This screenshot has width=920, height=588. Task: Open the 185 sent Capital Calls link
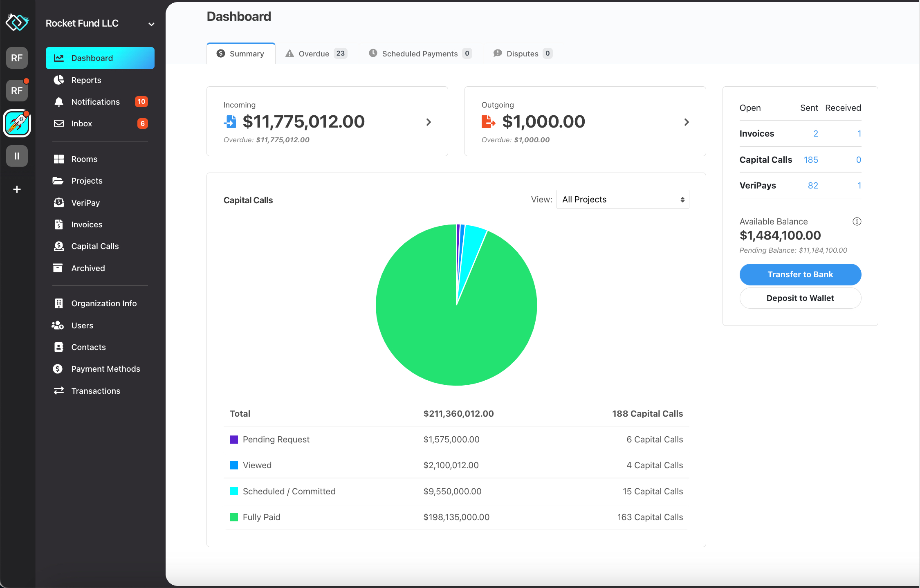pos(811,159)
